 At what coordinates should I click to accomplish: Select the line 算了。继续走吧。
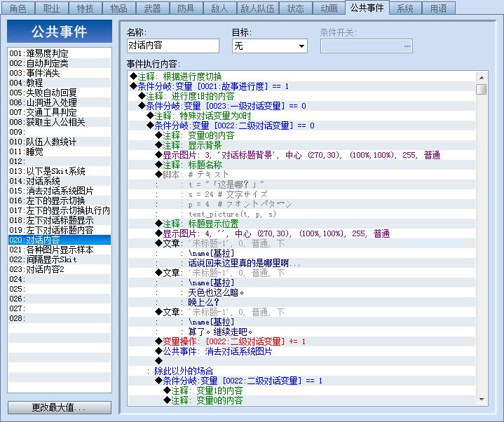click(301, 332)
